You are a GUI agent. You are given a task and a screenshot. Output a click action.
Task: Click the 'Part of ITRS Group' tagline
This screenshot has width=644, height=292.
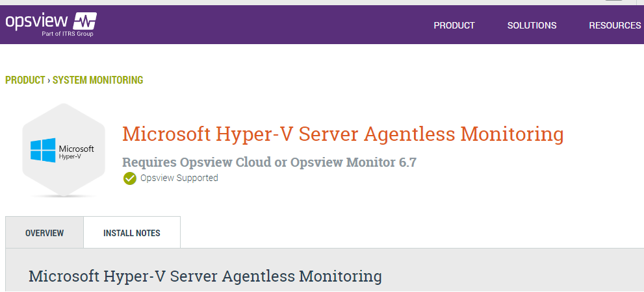click(68, 34)
